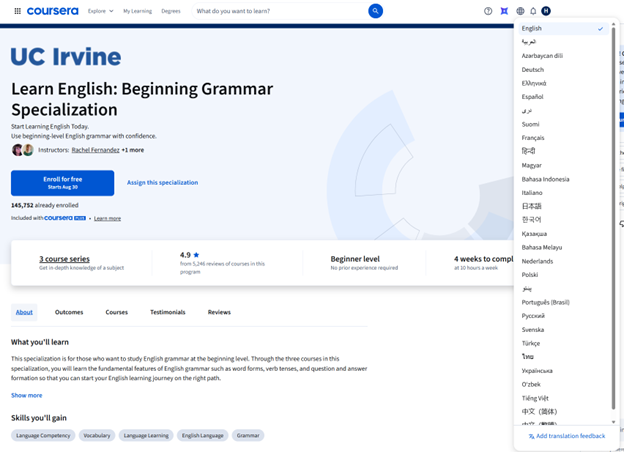The width and height of the screenshot is (624, 452).
Task: Switch to the Courses tab
Action: [117, 312]
